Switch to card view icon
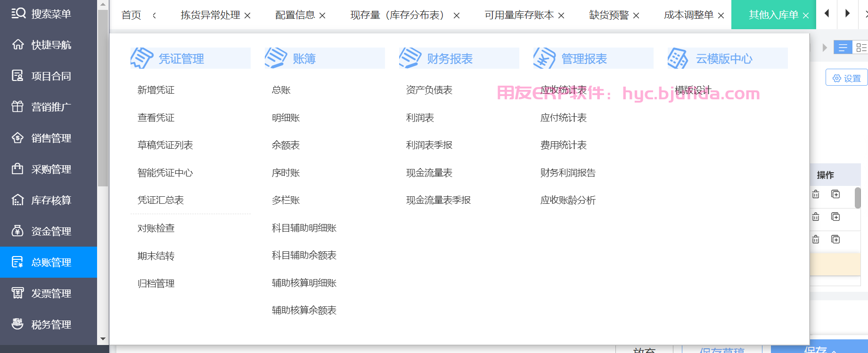 [860, 48]
